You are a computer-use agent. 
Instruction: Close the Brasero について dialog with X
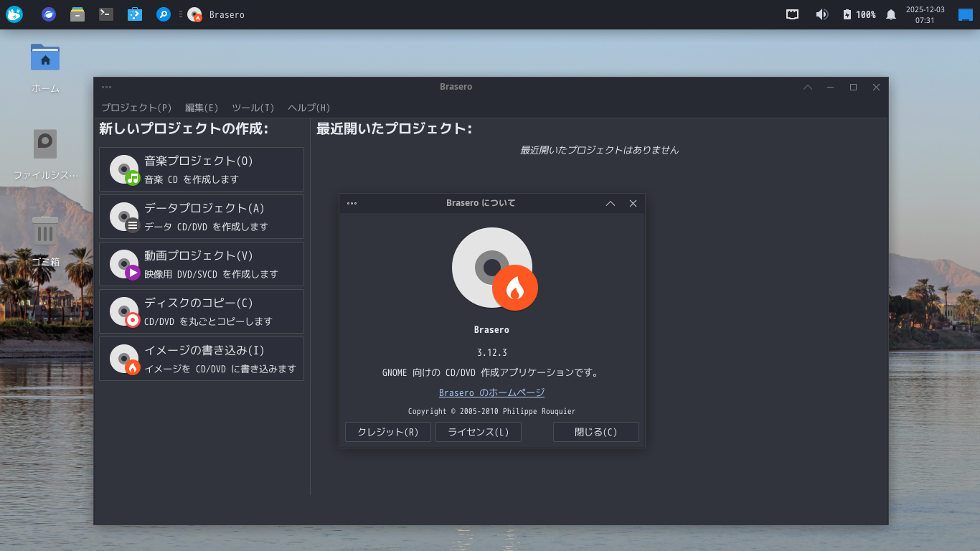pos(633,203)
